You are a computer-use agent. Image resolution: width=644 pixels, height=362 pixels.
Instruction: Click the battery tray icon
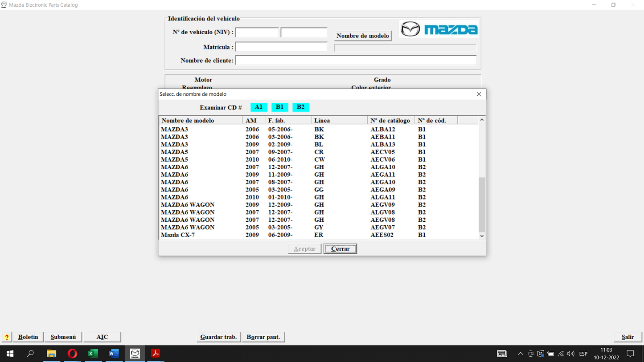pyautogui.click(x=551, y=354)
